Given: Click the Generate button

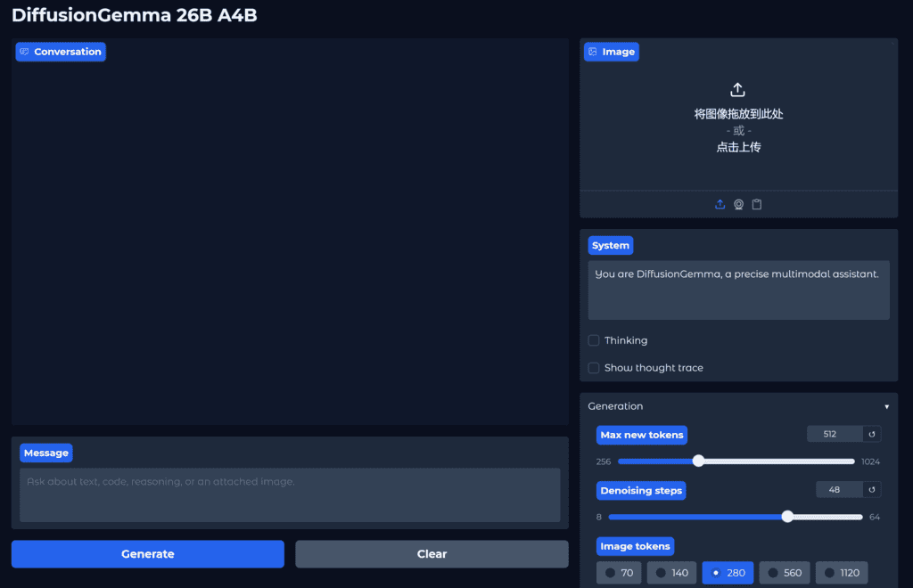Looking at the screenshot, I should click(148, 553).
